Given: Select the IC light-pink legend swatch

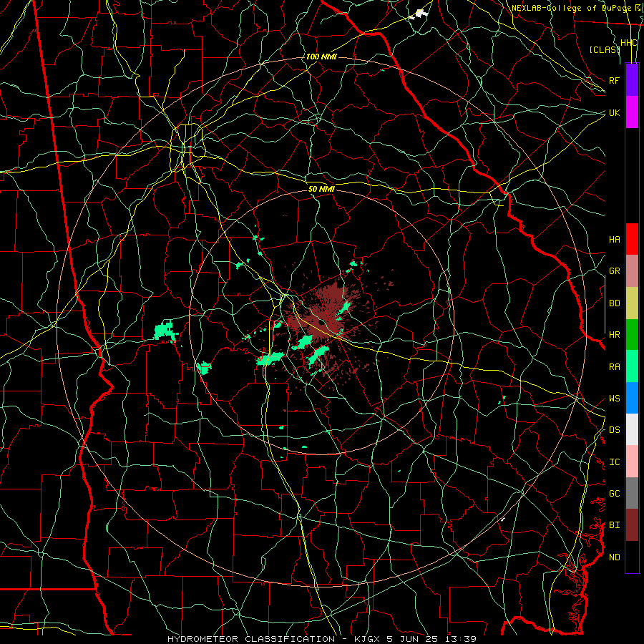Looking at the screenshot, I should coord(632,462).
